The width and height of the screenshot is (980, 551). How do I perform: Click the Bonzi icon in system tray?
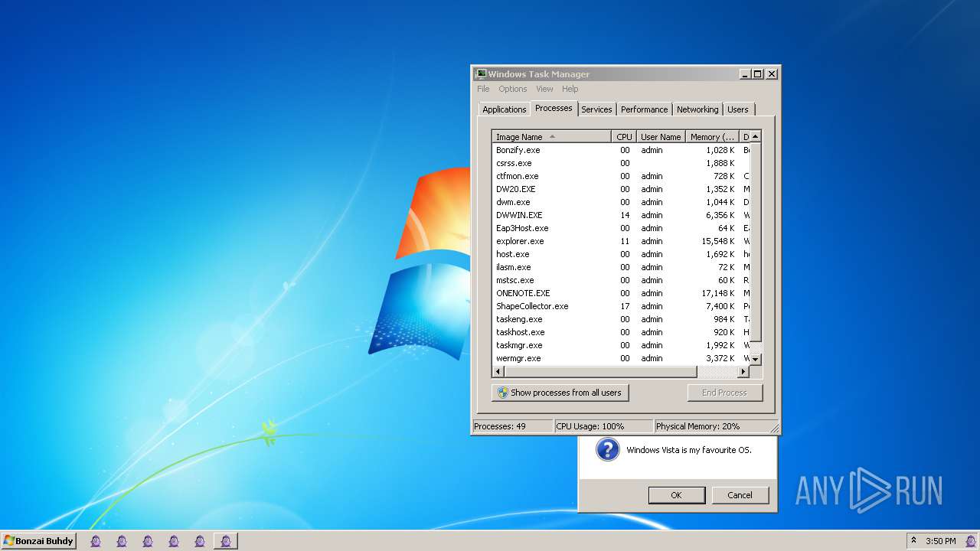tap(971, 541)
